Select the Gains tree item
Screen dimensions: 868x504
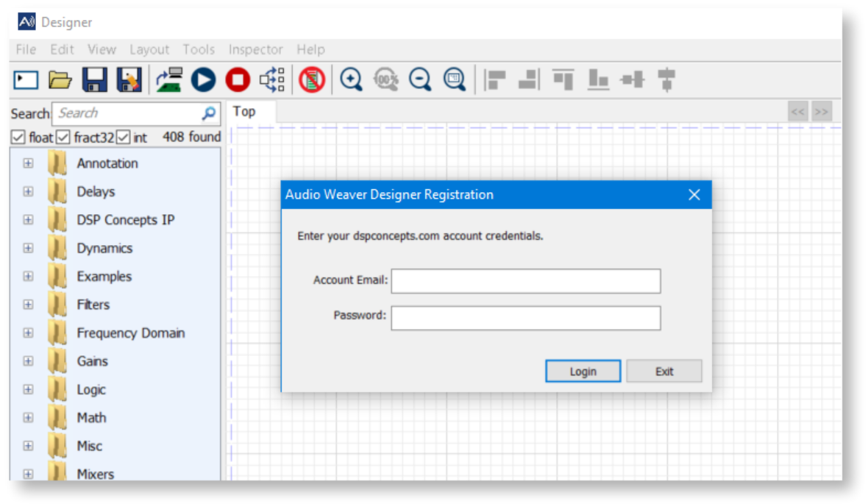tap(93, 361)
